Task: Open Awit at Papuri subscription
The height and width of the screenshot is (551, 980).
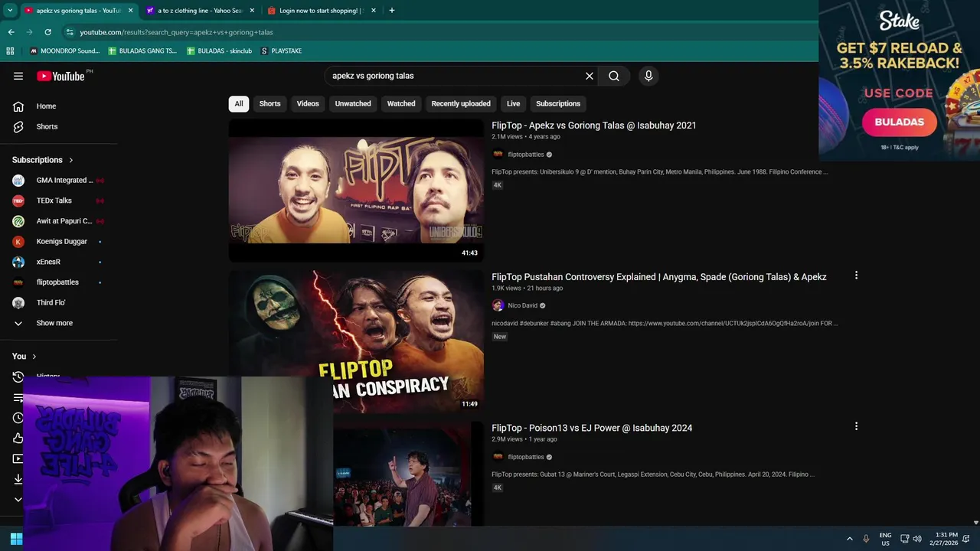Action: point(58,221)
